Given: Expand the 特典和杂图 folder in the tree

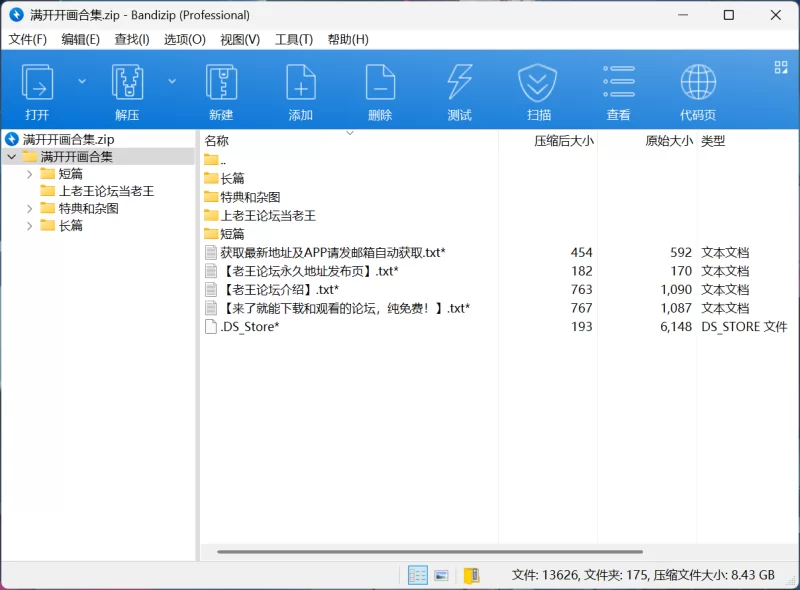Looking at the screenshot, I should [29, 209].
